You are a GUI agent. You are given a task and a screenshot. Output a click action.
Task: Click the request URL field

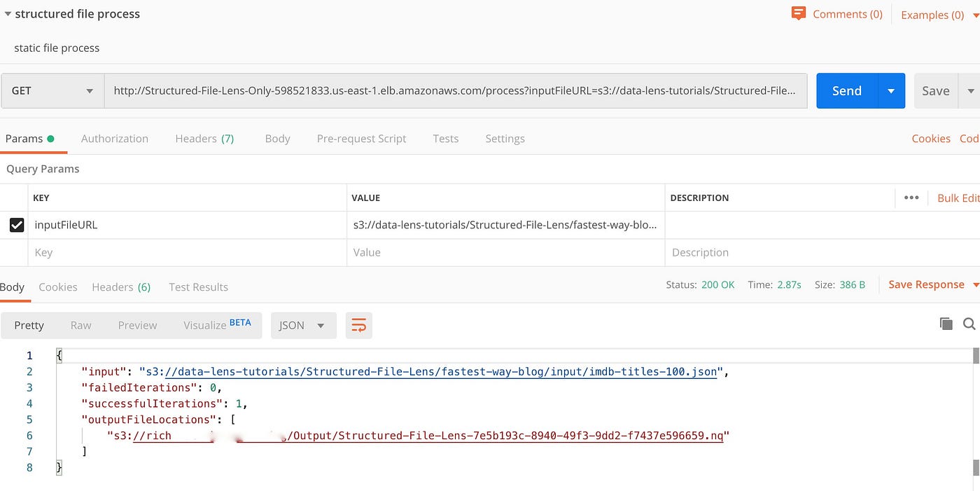456,91
